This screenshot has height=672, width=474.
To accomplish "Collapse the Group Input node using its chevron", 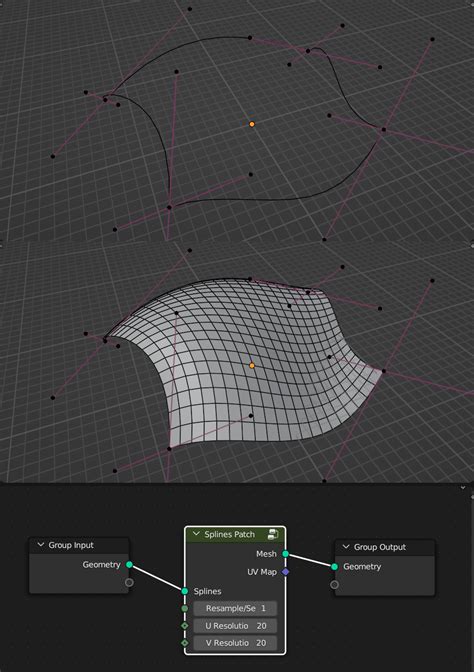I will click(41, 545).
